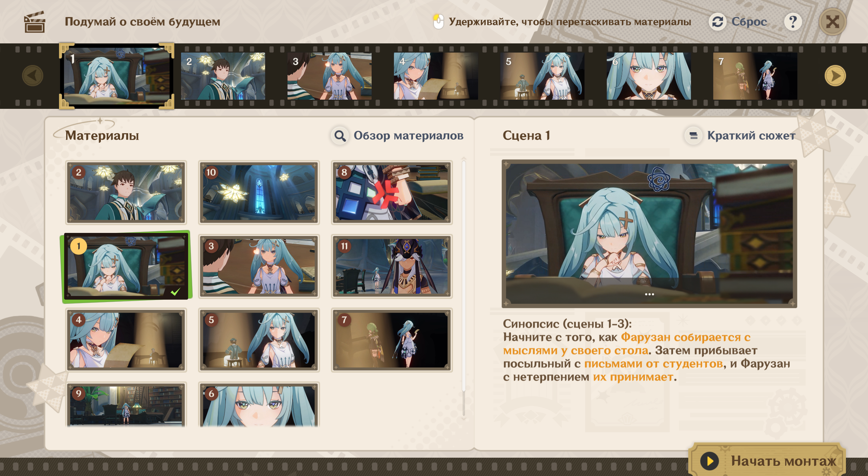Close the editor with the X button
This screenshot has height=476, width=868.
[x=832, y=22]
